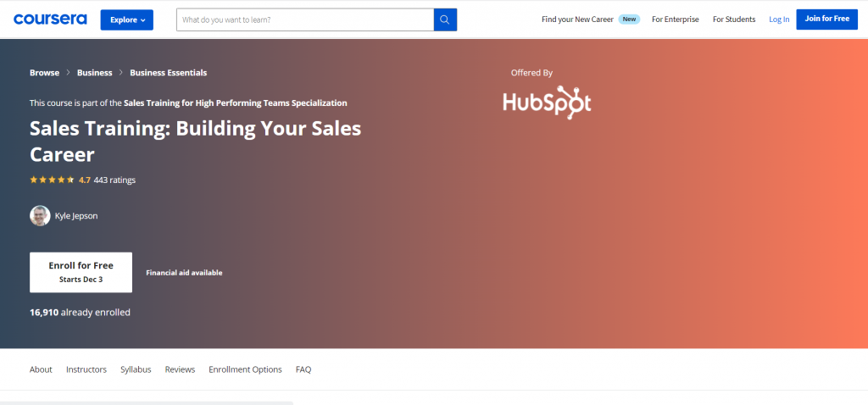Click Kyle Jepson's avatar photo
Screen dimensions: 868x405
[x=40, y=216]
